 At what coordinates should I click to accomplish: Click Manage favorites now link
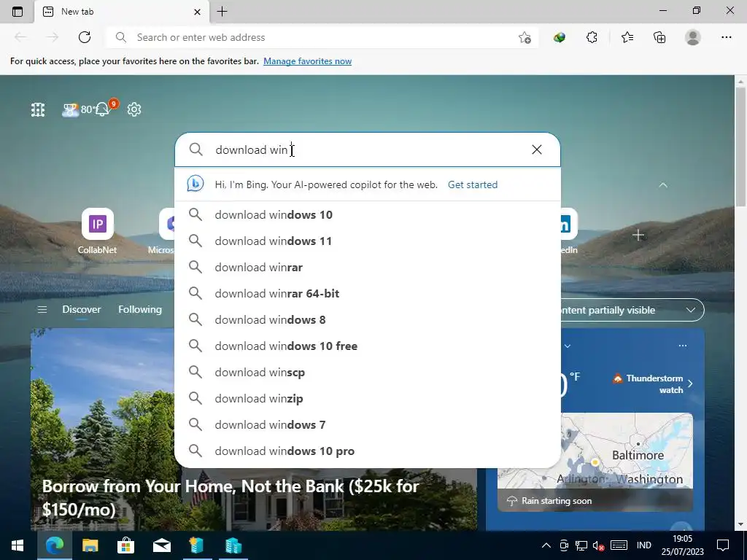point(307,61)
